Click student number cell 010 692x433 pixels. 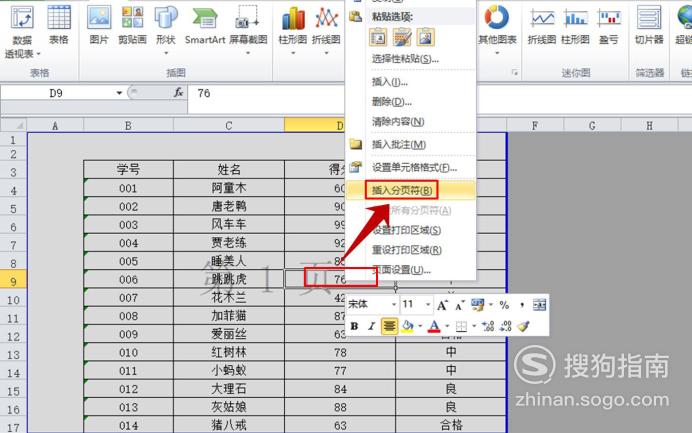pyautogui.click(x=128, y=352)
